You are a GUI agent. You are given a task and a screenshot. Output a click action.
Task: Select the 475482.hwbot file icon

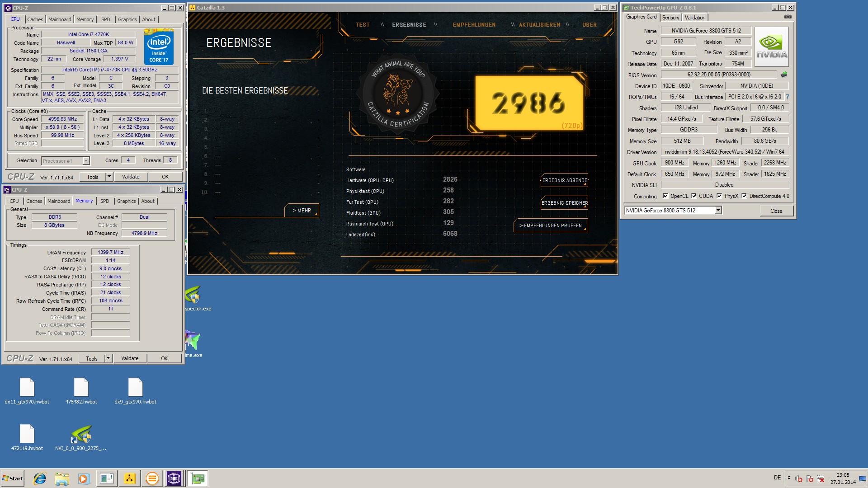tap(81, 391)
